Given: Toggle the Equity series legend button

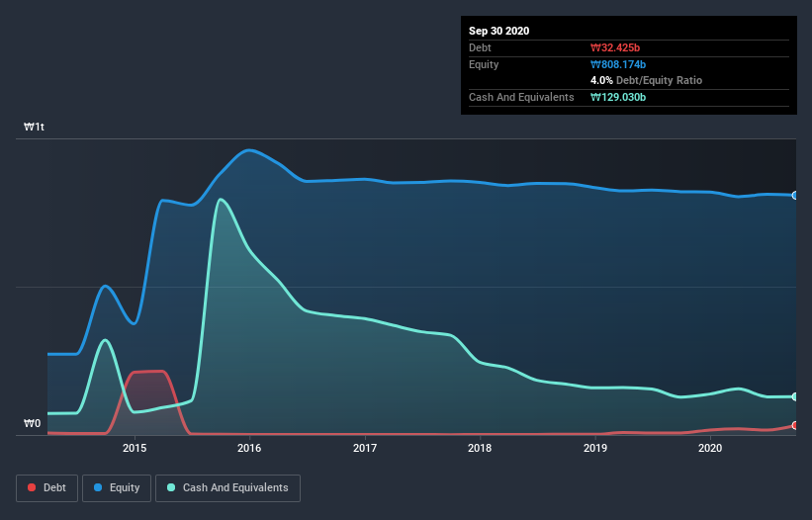Looking at the screenshot, I should [117, 488].
